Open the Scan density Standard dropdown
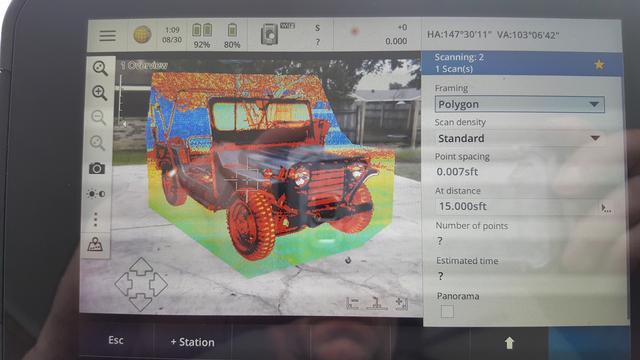 (519, 138)
